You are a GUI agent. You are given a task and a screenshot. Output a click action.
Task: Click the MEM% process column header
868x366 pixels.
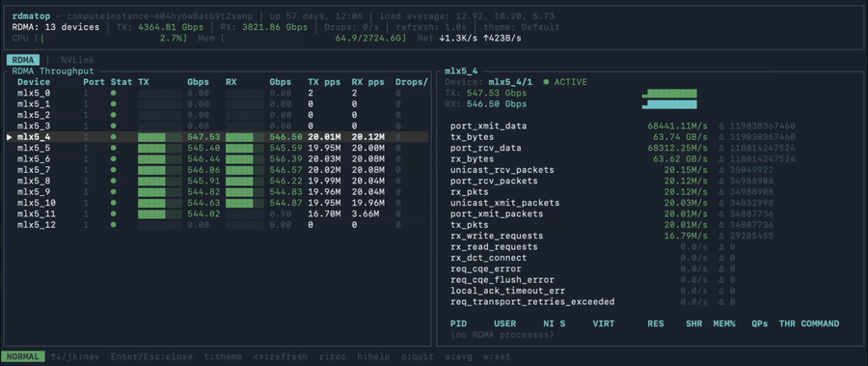(x=724, y=324)
